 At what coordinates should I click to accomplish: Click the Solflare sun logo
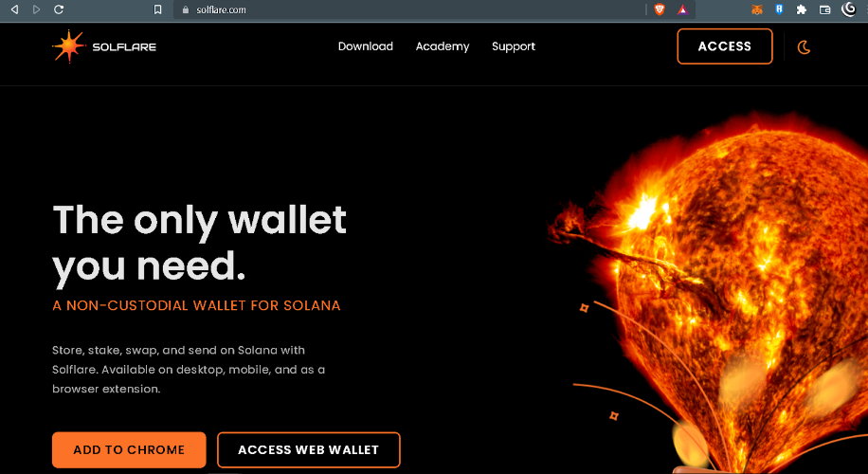(69, 46)
